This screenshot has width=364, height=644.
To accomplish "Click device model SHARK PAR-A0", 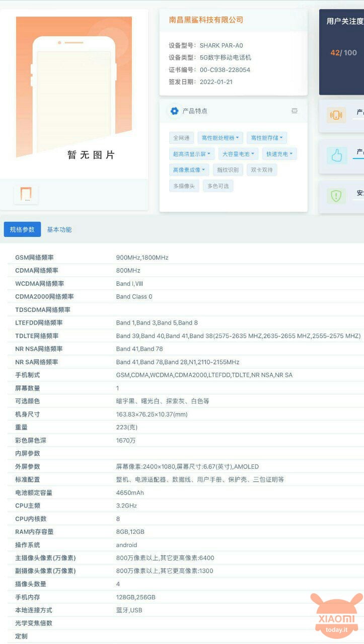I will 221,46.
